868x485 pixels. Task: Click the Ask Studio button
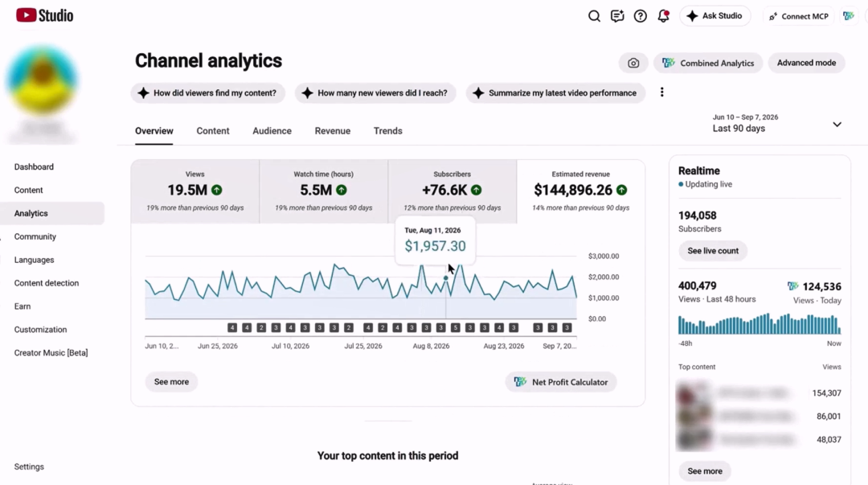pos(714,16)
